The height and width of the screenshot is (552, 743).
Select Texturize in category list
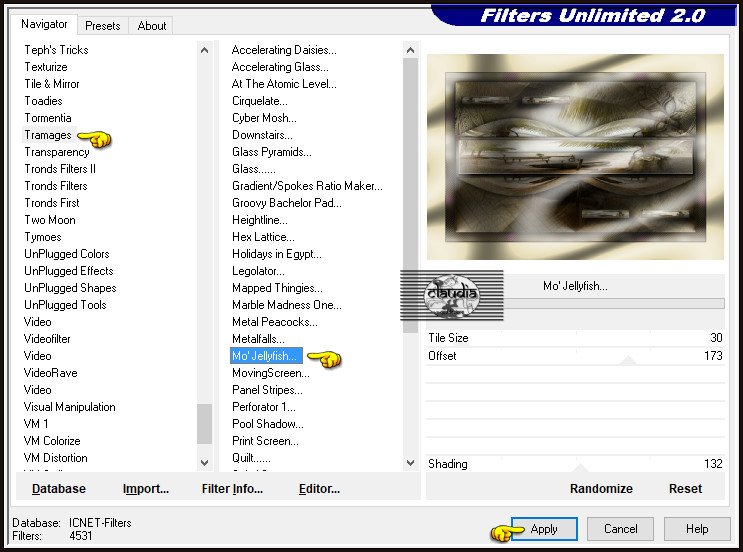(x=46, y=67)
